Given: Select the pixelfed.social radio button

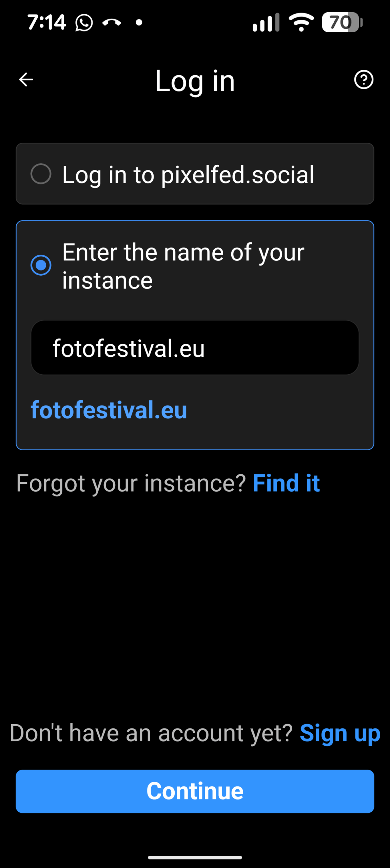Looking at the screenshot, I should click(41, 174).
